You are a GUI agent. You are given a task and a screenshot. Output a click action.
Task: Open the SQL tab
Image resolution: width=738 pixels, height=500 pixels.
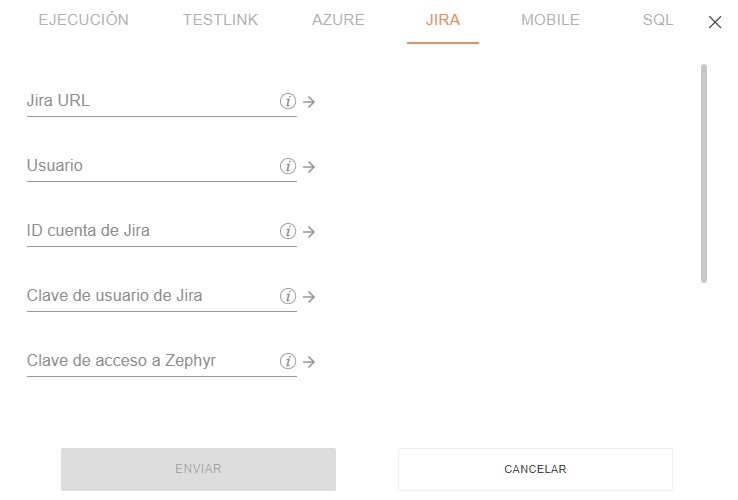tap(658, 20)
